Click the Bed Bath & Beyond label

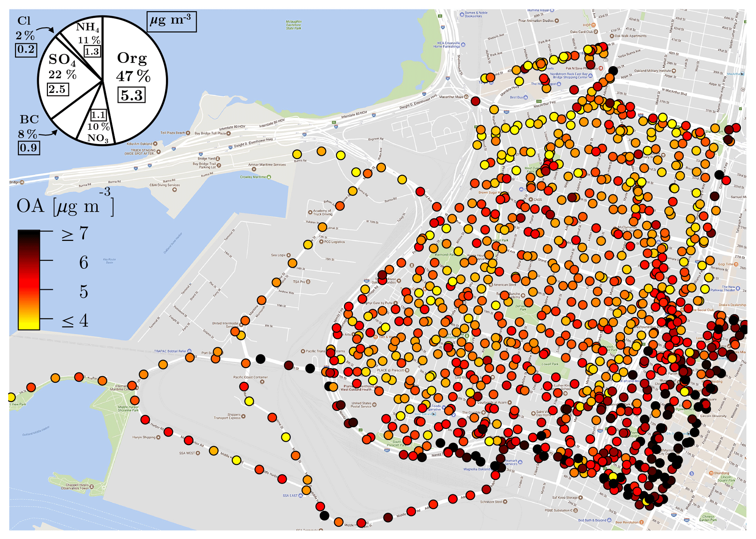pyautogui.click(x=591, y=520)
